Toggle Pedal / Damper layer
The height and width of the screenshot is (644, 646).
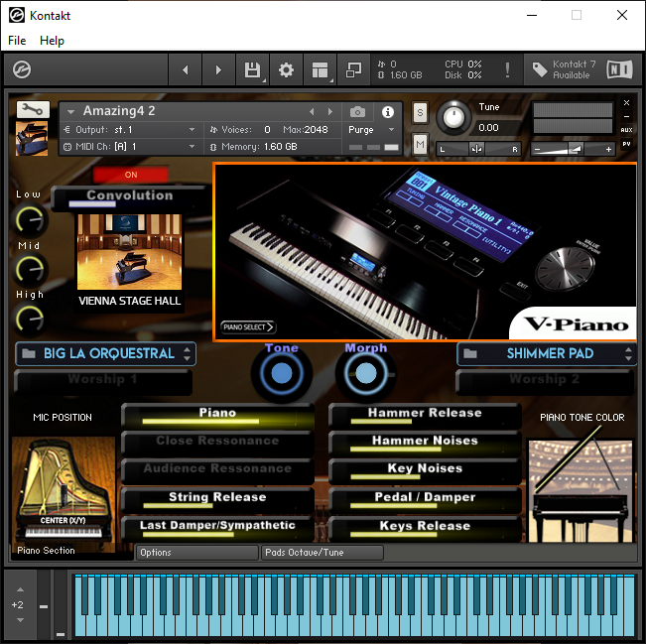[x=425, y=500]
